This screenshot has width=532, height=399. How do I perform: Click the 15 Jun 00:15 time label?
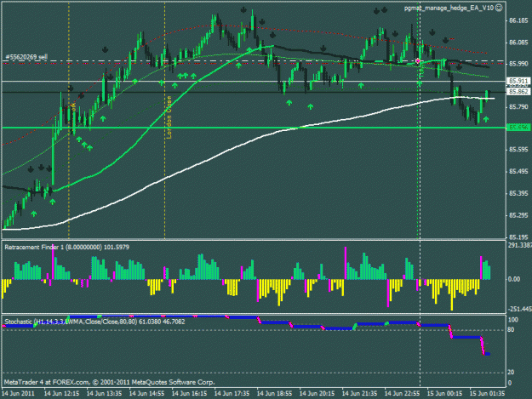tap(445, 393)
